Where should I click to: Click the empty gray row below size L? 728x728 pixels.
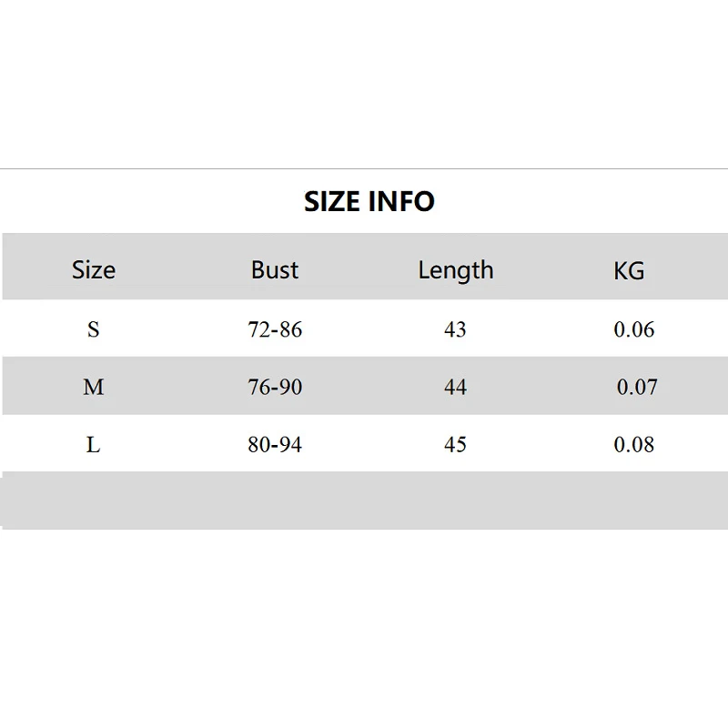click(x=364, y=500)
